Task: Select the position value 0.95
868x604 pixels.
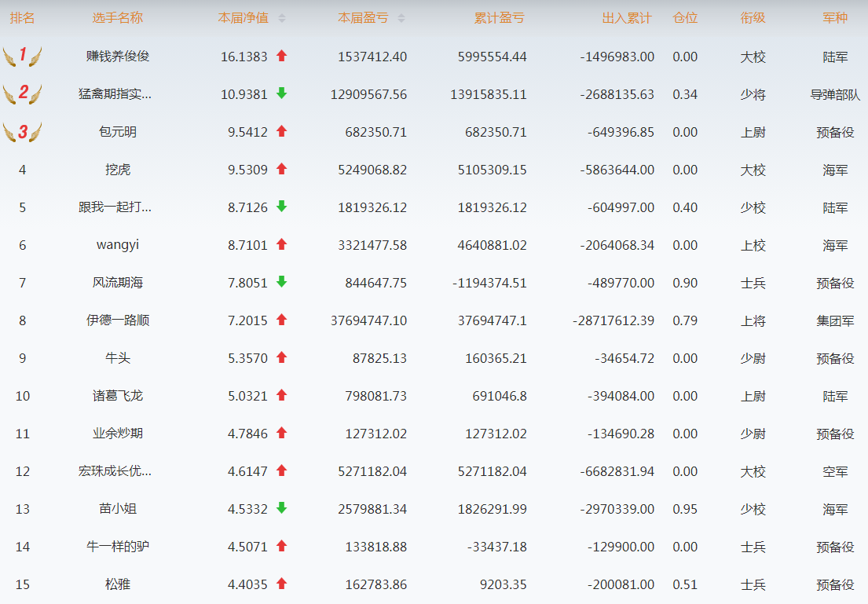Action: pyautogui.click(x=685, y=509)
